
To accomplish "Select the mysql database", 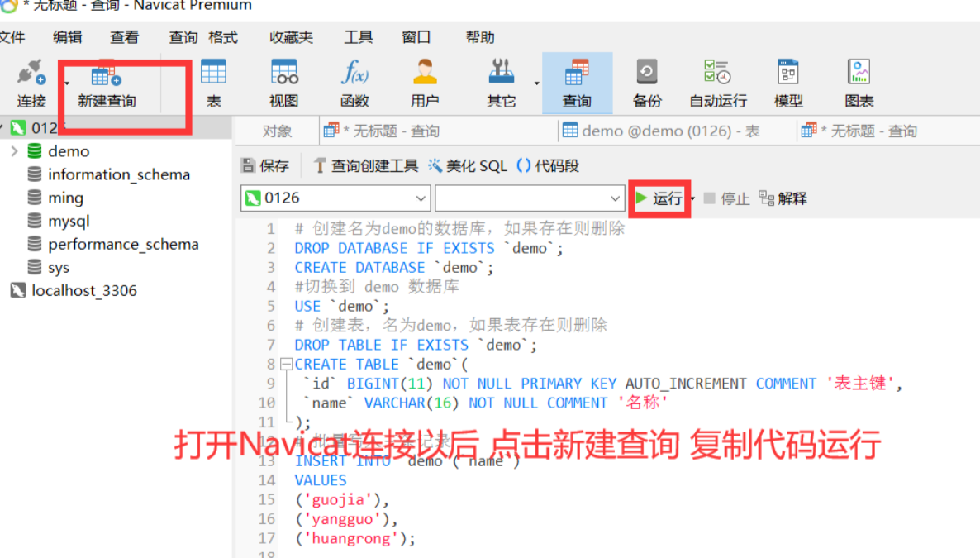I will click(69, 221).
